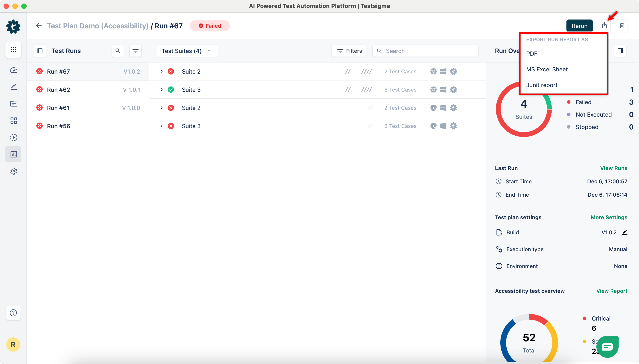Viewport: 639px width, 364px height.
Task: Click the suites search input field
Action: click(x=429, y=51)
